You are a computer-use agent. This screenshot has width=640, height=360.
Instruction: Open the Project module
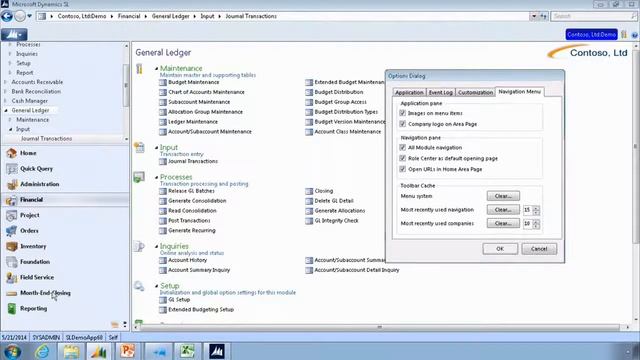(30, 215)
